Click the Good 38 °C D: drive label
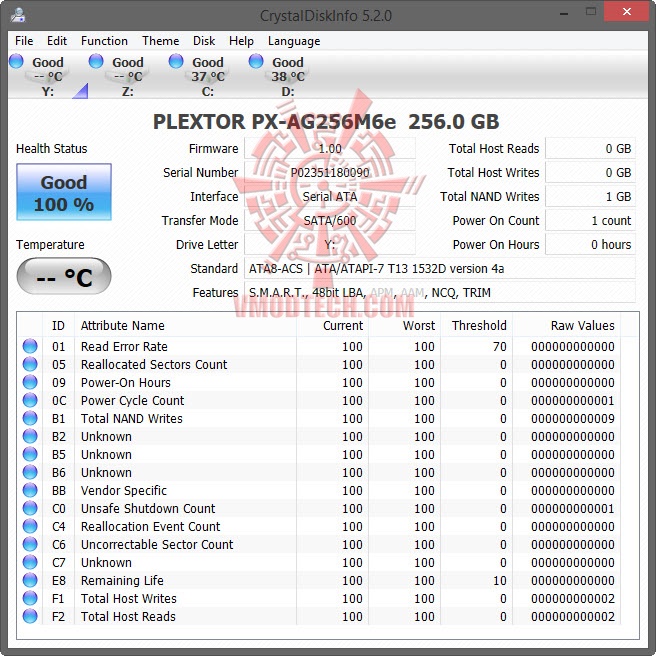656x656 pixels. [288, 77]
